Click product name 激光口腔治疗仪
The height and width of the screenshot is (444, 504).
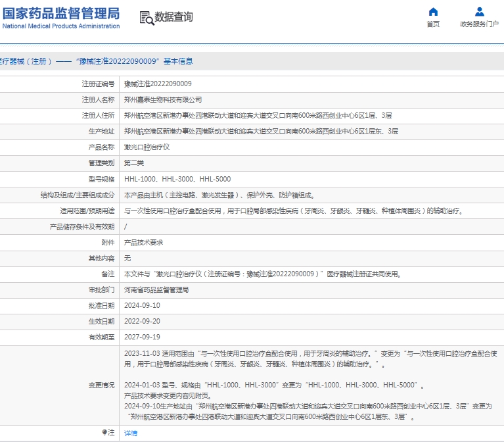147,147
